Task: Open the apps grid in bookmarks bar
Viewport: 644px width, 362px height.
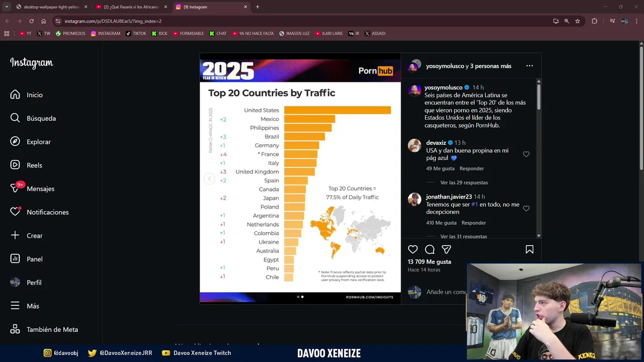Action: point(7,34)
